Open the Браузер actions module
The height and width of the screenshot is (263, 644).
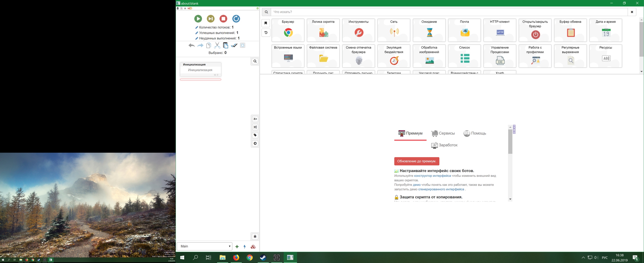pos(288,30)
